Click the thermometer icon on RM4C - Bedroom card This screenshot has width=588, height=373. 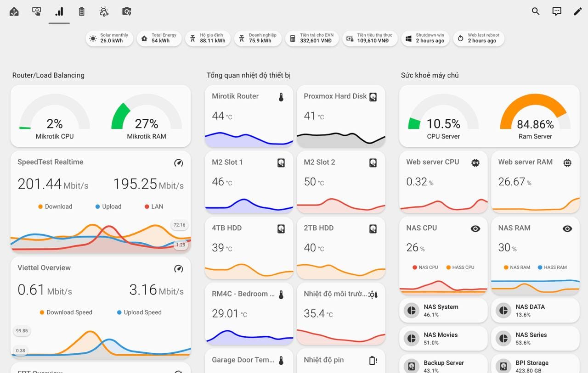281,295
